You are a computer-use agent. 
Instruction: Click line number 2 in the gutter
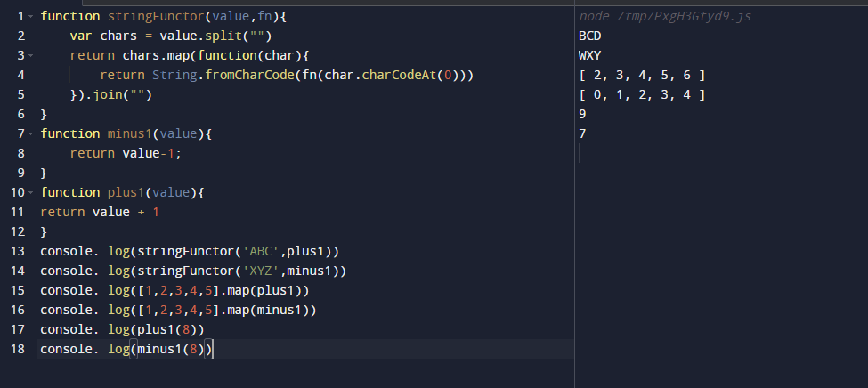(21, 36)
